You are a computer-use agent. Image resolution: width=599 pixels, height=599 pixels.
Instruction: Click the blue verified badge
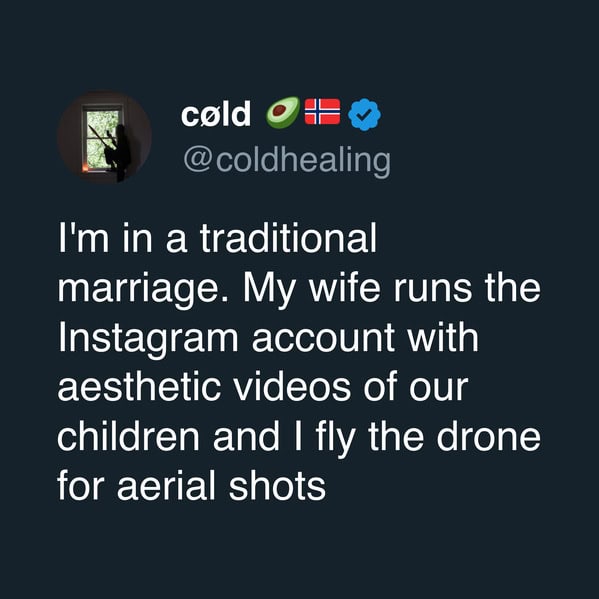(365, 114)
